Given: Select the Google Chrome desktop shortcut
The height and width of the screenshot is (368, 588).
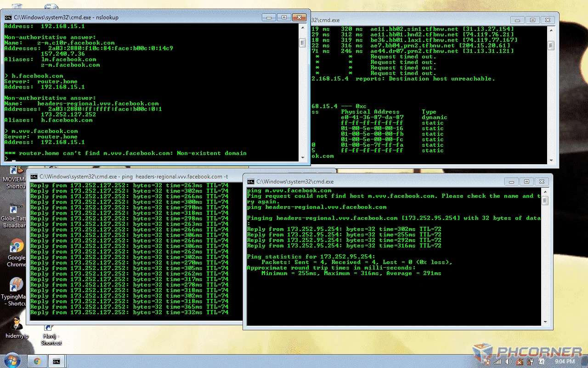Looking at the screenshot, I should click(17, 253).
